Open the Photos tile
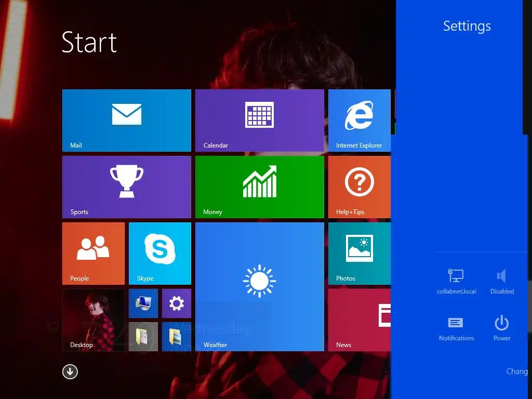Screen dimensions: 532x399 click(x=360, y=254)
